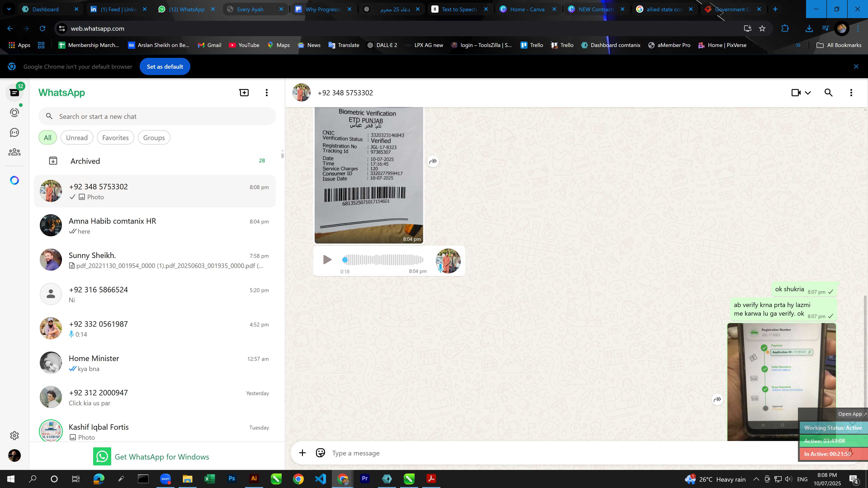Image resolution: width=868 pixels, height=488 pixels.
Task: Open the Gmail bookmark
Action: point(209,45)
